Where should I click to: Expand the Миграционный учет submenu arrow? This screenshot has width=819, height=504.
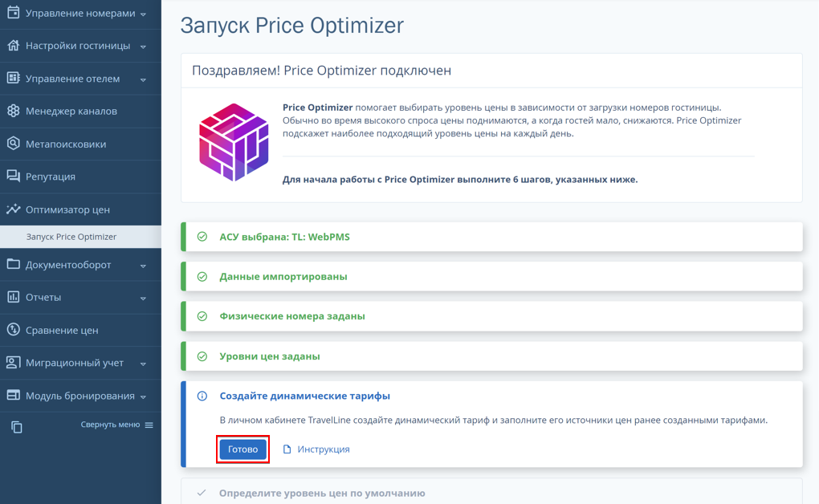(x=143, y=364)
